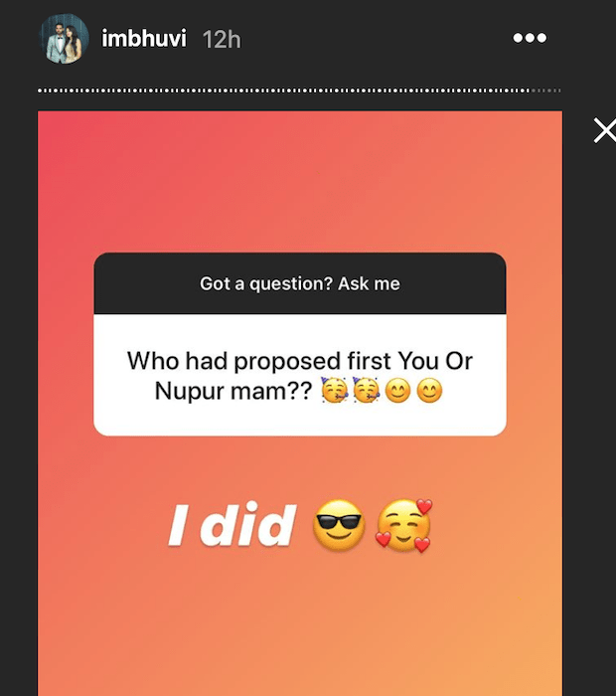This screenshot has width=616, height=696.
Task: Close the story with the X
Action: pyautogui.click(x=603, y=130)
